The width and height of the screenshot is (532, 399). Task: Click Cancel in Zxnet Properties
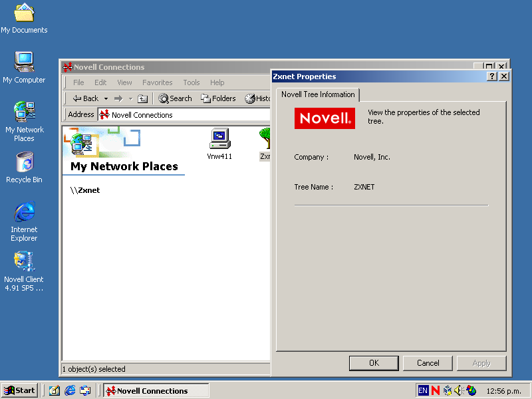coord(428,363)
